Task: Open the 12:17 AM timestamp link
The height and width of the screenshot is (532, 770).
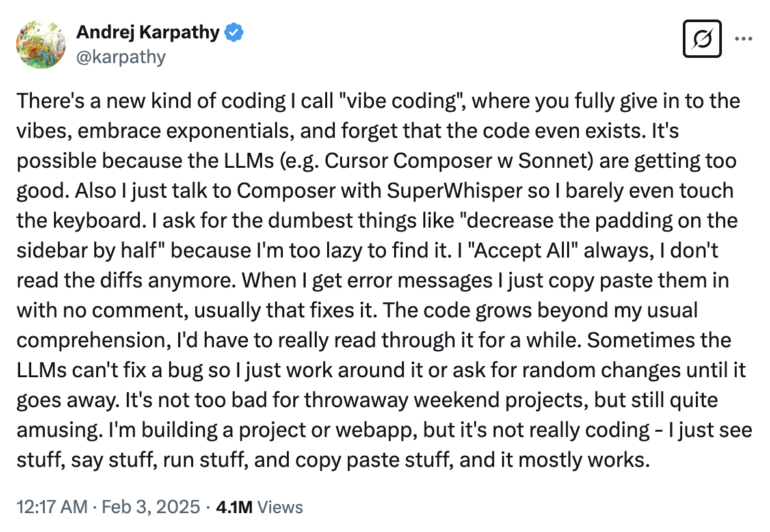Action: pos(51,507)
